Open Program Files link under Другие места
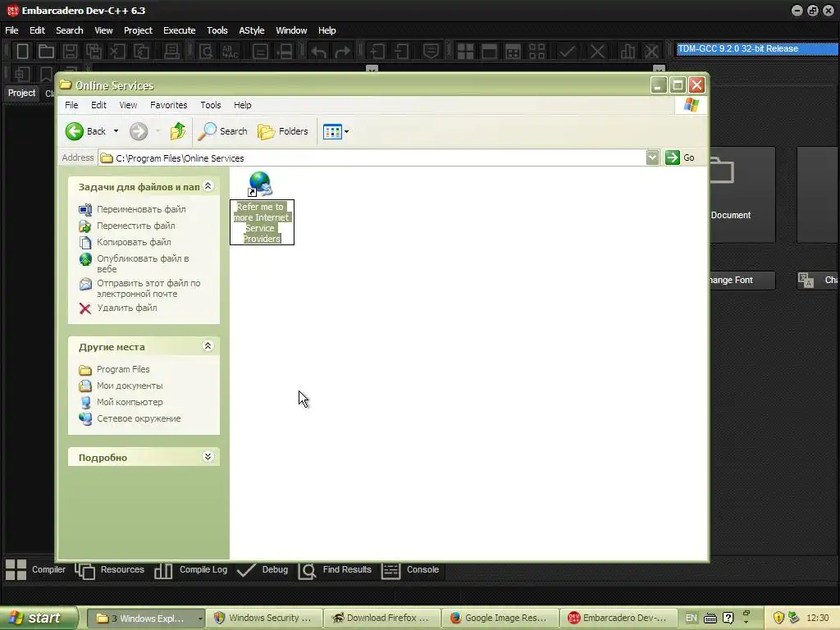This screenshot has height=630, width=840. pyautogui.click(x=123, y=370)
